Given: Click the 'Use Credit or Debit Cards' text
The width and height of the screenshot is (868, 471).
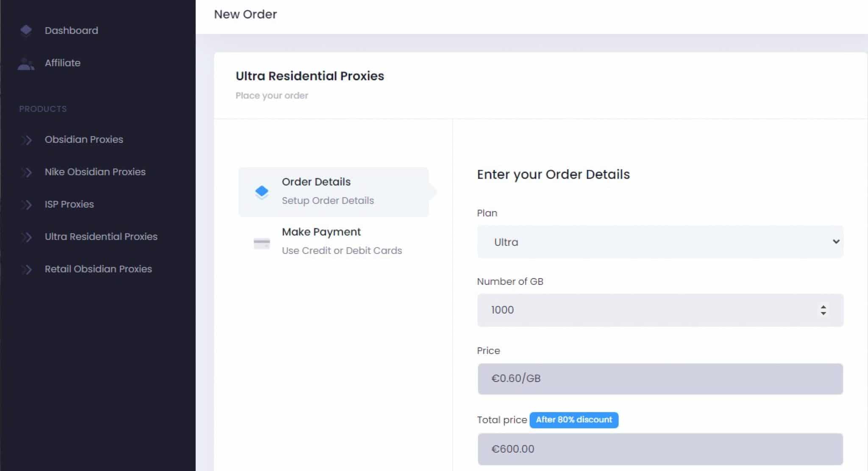Looking at the screenshot, I should coord(342,251).
